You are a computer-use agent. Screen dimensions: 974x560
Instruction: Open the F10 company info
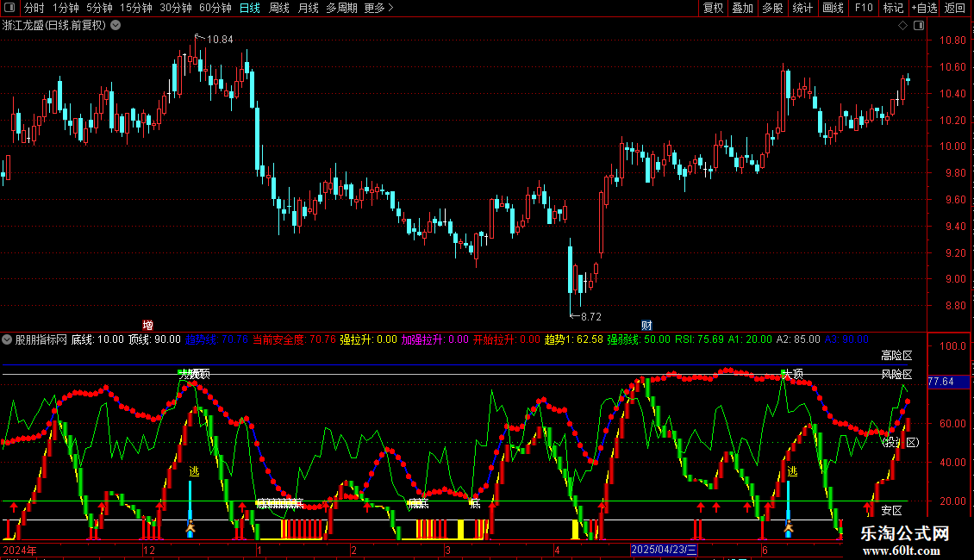[864, 8]
